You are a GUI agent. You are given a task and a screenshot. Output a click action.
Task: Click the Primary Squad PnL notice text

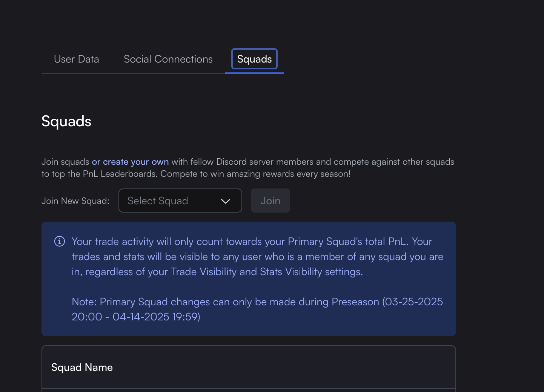252,242
